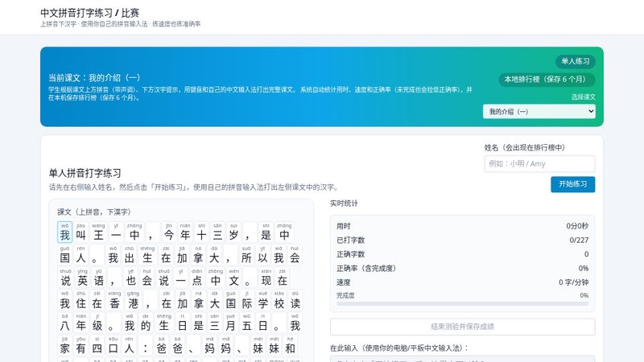Viewport: 644px width, 362px height.
Task: Click the page title 中文拼音打字练习 / 比赛
Action: click(x=90, y=13)
